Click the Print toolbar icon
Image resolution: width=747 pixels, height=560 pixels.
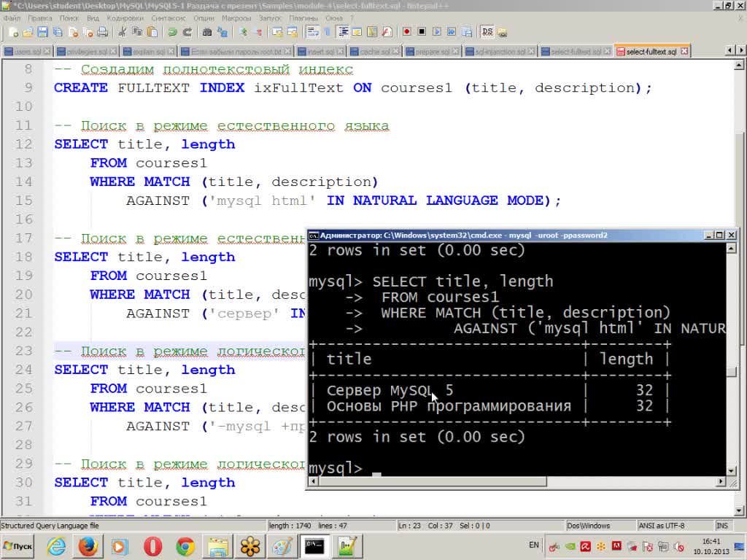point(102,32)
